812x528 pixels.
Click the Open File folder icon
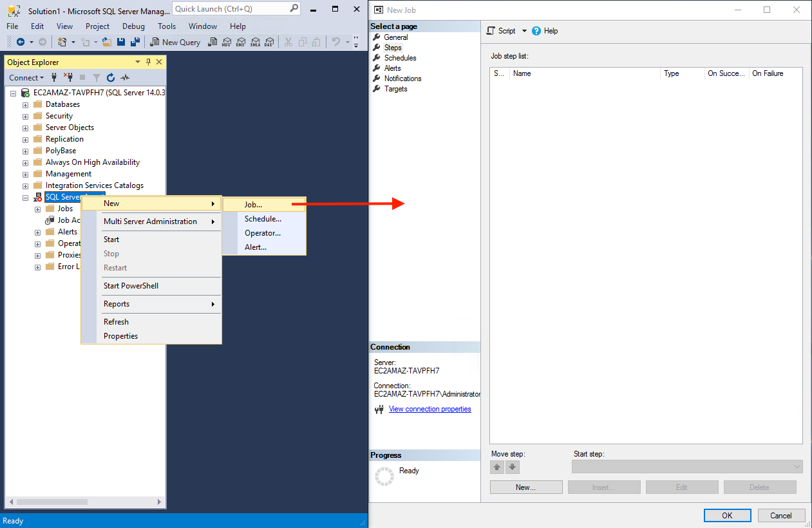(x=107, y=42)
